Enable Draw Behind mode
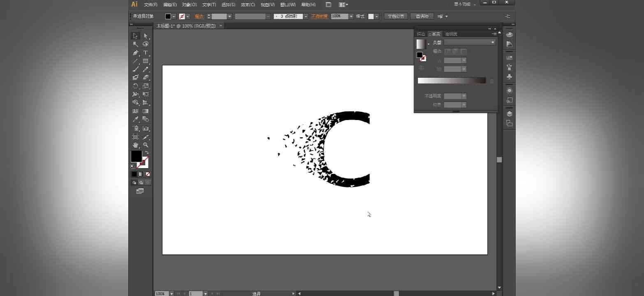 pos(141,182)
